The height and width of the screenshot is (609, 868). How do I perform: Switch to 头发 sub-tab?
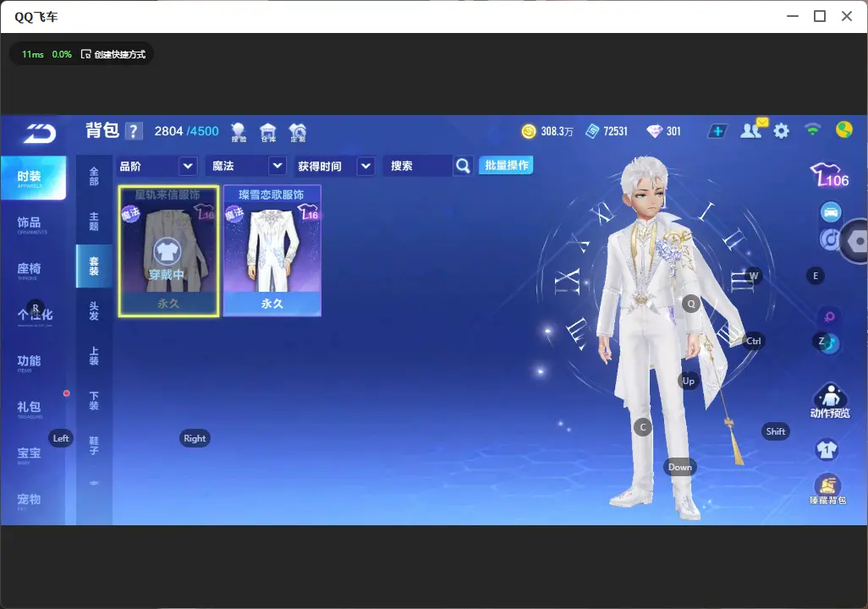point(94,311)
